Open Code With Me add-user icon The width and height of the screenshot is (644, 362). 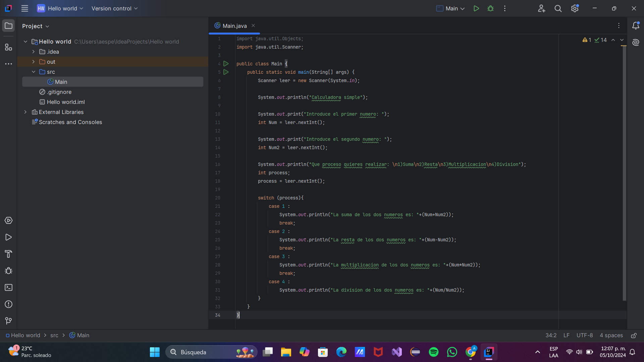click(x=541, y=8)
